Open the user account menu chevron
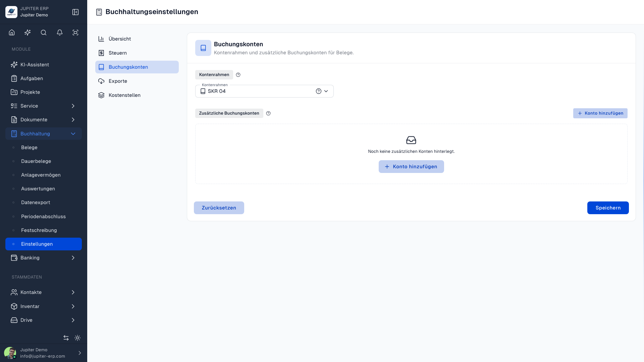Screen dimensions: 644x362 pos(80,353)
